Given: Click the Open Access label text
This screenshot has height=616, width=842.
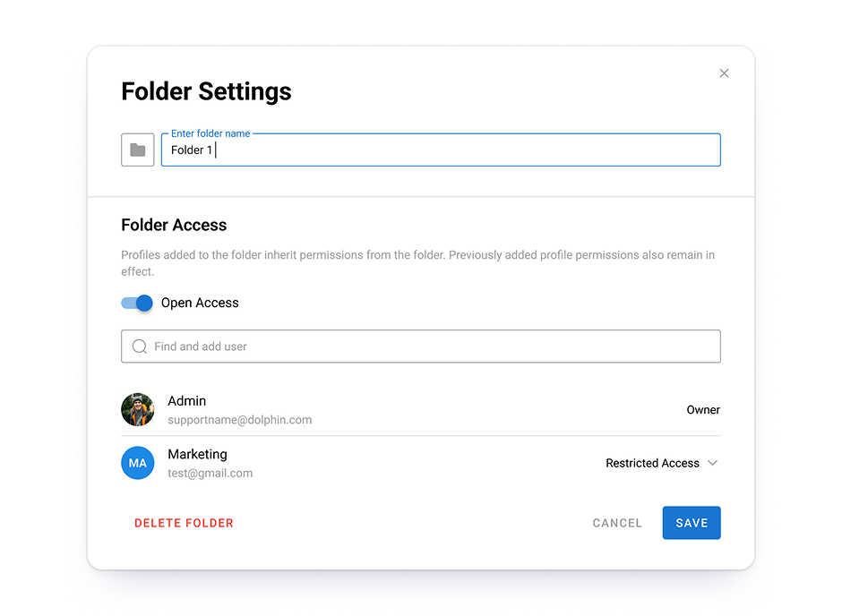Looking at the screenshot, I should [x=200, y=303].
